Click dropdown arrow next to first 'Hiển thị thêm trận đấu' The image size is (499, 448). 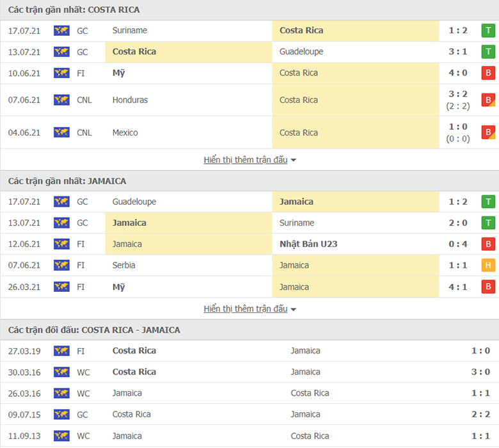(294, 160)
